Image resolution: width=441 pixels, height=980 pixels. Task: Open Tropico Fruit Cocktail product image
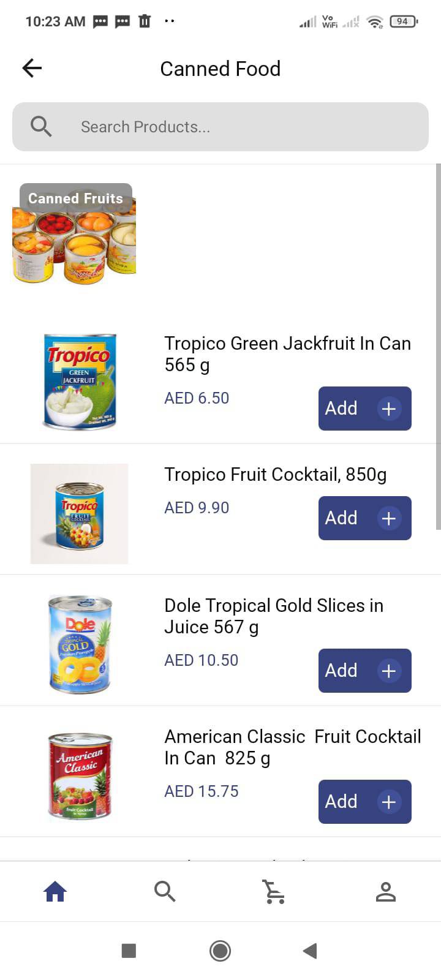click(80, 513)
